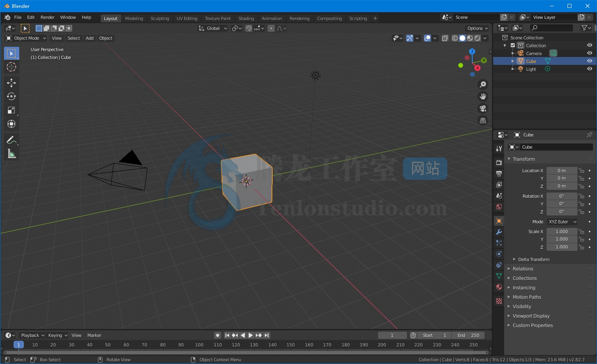Open the Object Data mesh properties tab
The height and width of the screenshot is (364, 597).
[499, 276]
